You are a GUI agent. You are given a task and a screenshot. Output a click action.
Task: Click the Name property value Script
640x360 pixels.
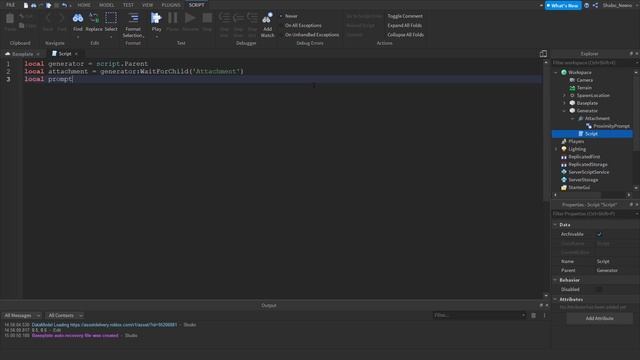603,261
